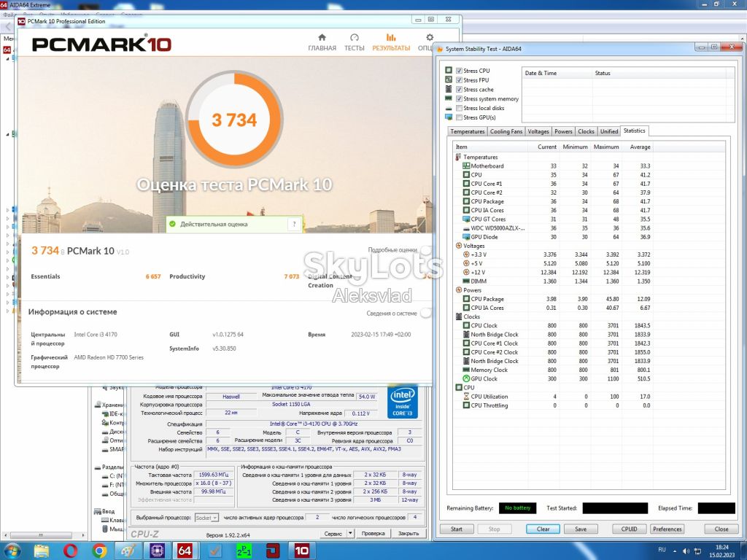This screenshot has width=747, height=560.
Task: Uncheck Stress system memory
Action: click(x=460, y=98)
